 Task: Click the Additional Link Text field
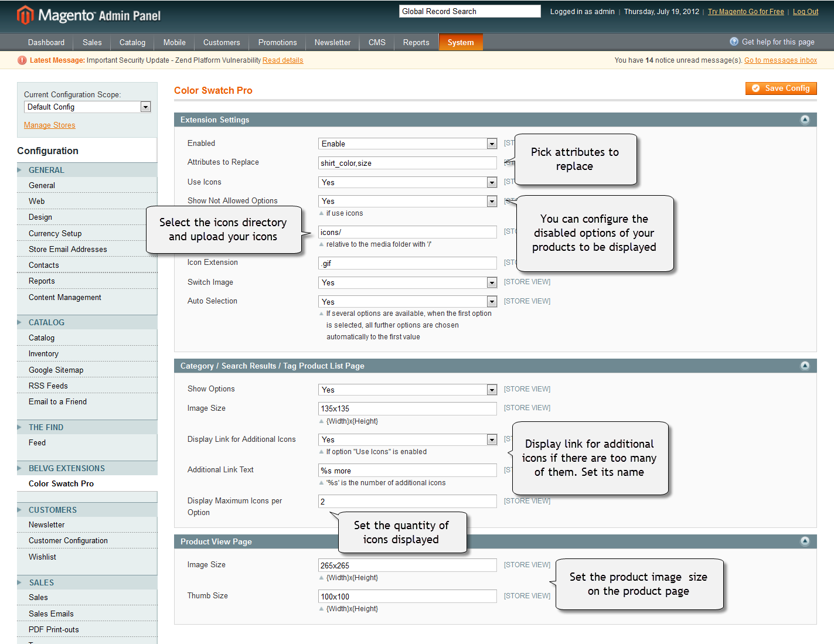(407, 471)
